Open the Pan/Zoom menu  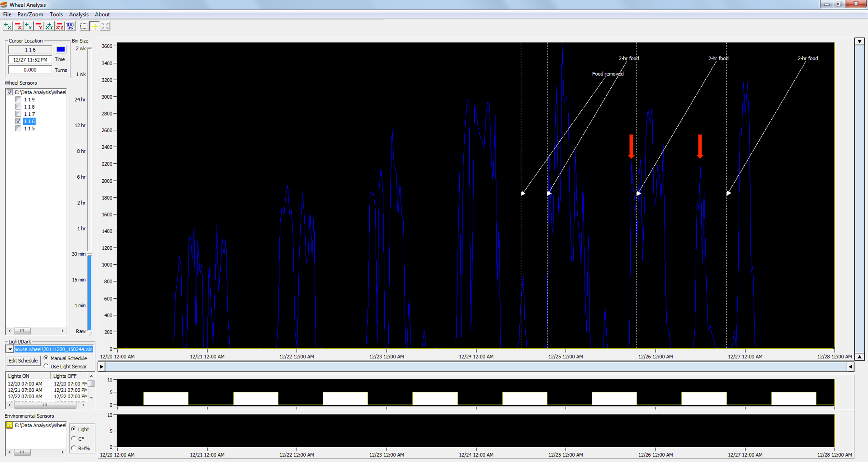tap(30, 14)
